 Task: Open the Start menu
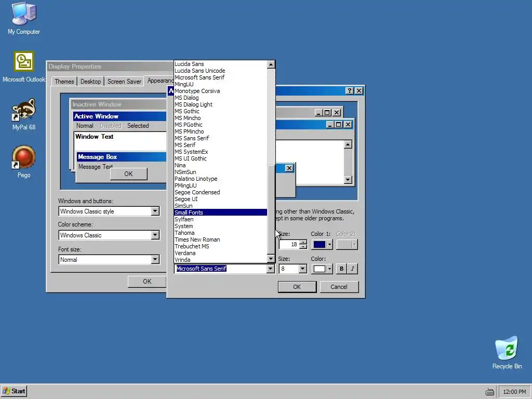14,391
